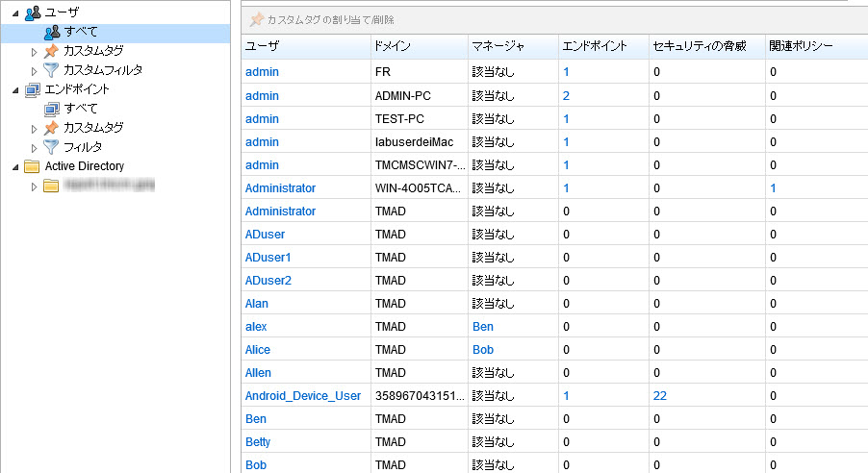
Task: Click カスタムタグの割り当て/削除 toolbar button
Action: tap(322, 19)
